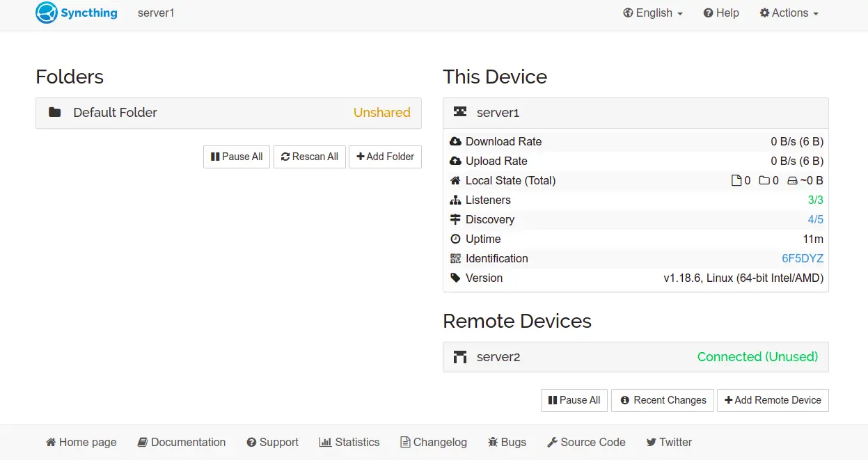Image resolution: width=868 pixels, height=460 pixels.
Task: Click the Local State home icon
Action: (x=456, y=180)
